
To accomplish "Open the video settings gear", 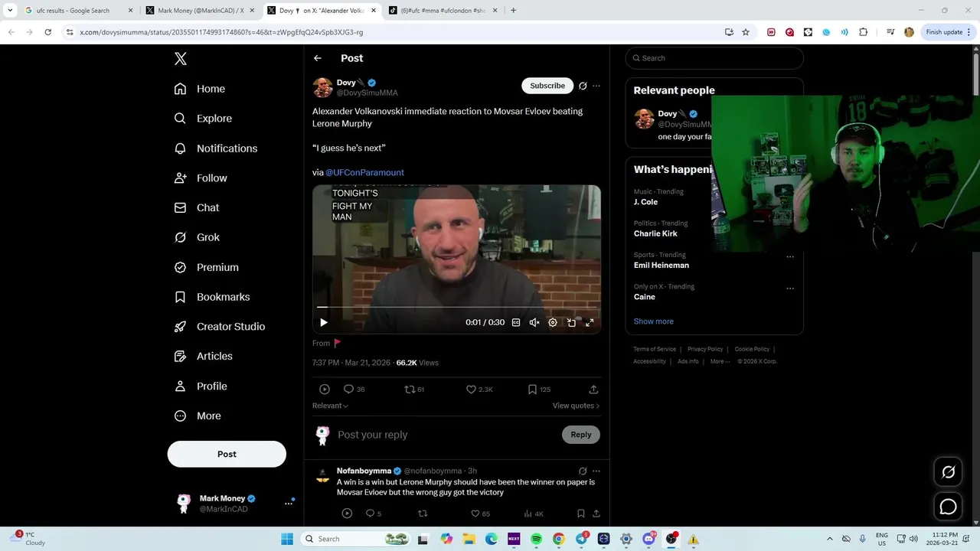I will tap(553, 323).
